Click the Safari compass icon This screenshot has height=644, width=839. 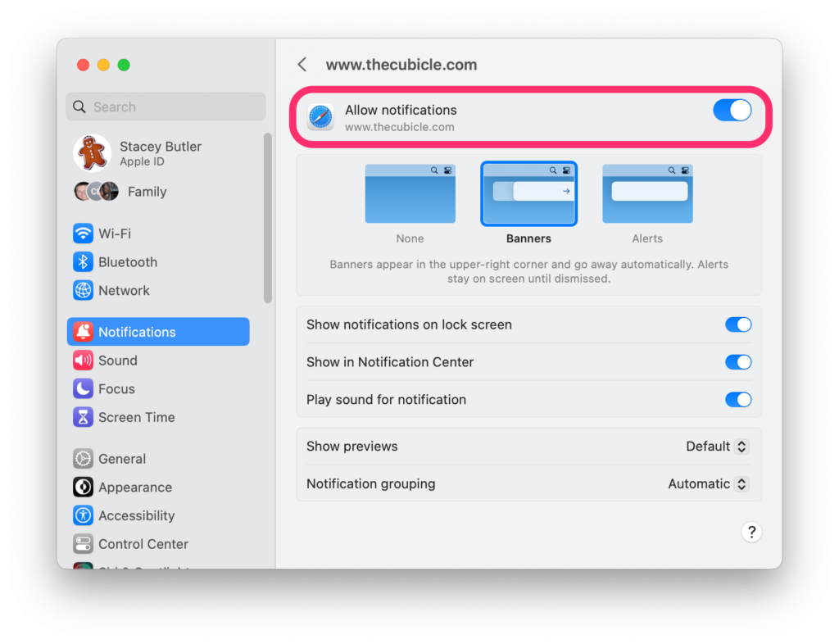320,117
